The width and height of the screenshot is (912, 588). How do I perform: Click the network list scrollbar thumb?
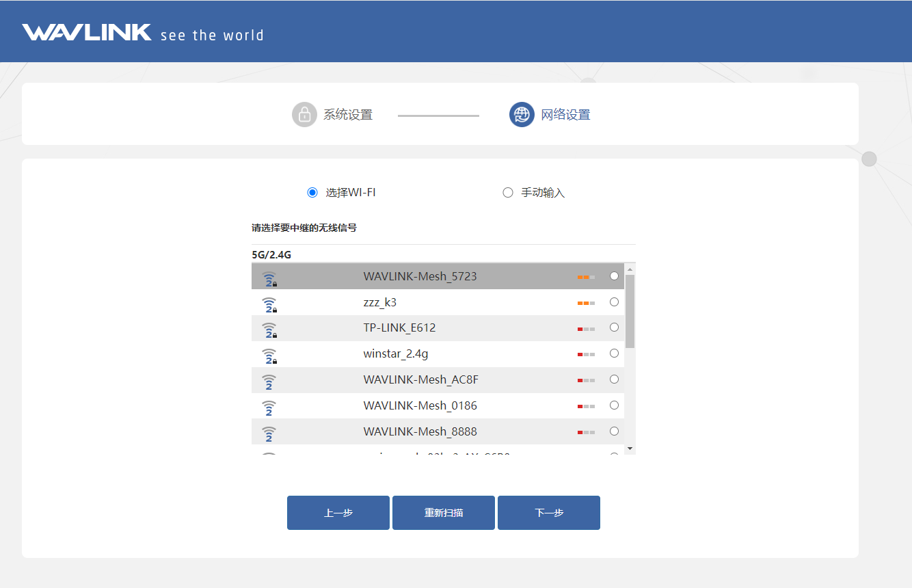coord(630,311)
